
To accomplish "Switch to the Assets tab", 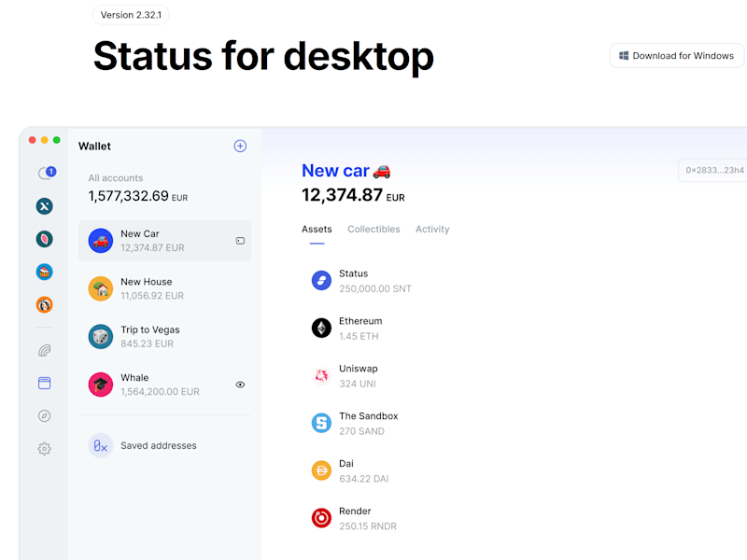I will pyautogui.click(x=317, y=229).
